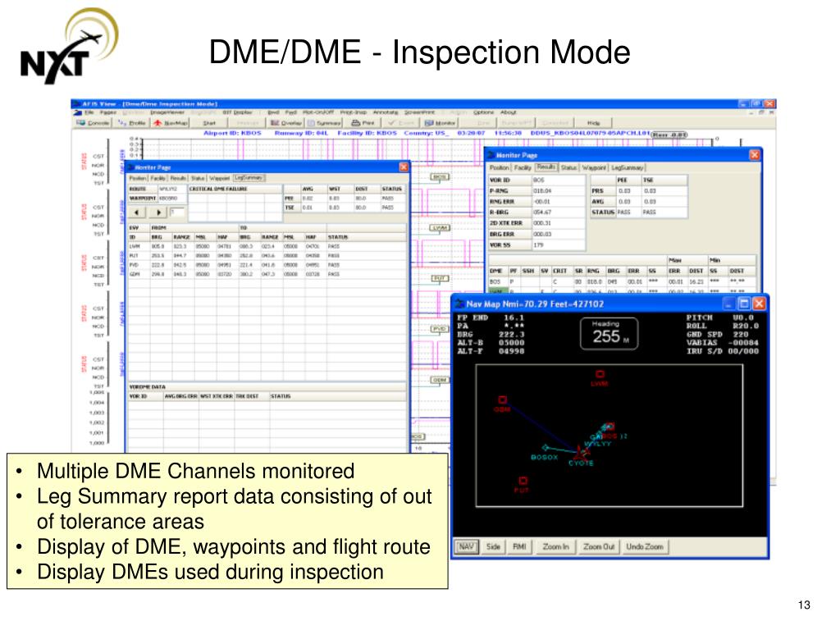Click the leg number field beside arrows

[177, 212]
